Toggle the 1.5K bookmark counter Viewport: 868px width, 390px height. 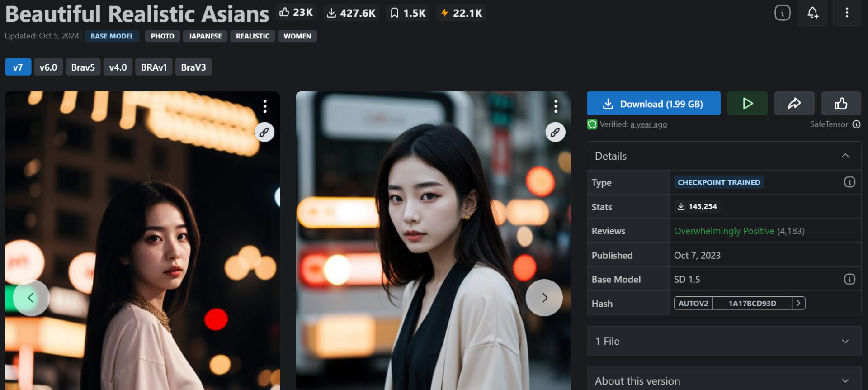[408, 13]
